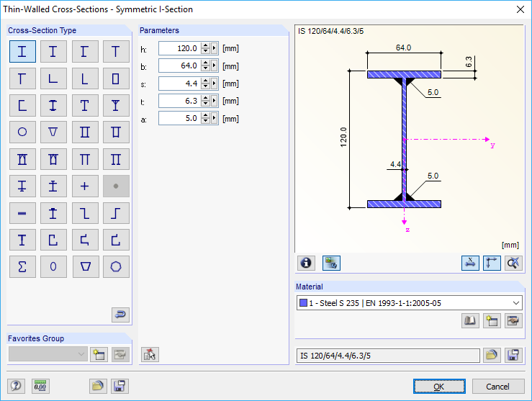This screenshot has height=401, width=532.
Task: Expand the arrow menu for parameter t
Action: [215, 101]
